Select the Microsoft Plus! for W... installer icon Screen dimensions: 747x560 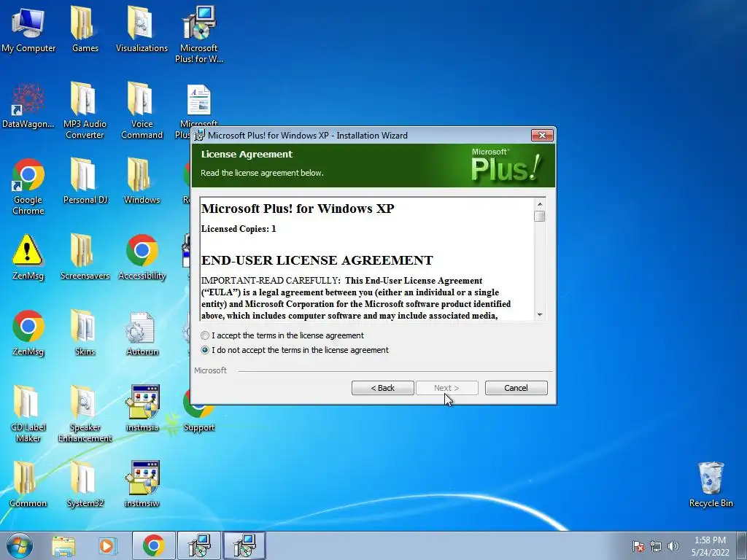point(198,34)
